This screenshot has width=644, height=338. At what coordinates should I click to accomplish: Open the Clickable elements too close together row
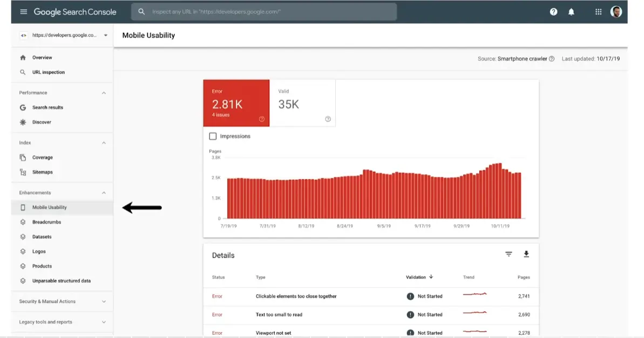point(296,296)
